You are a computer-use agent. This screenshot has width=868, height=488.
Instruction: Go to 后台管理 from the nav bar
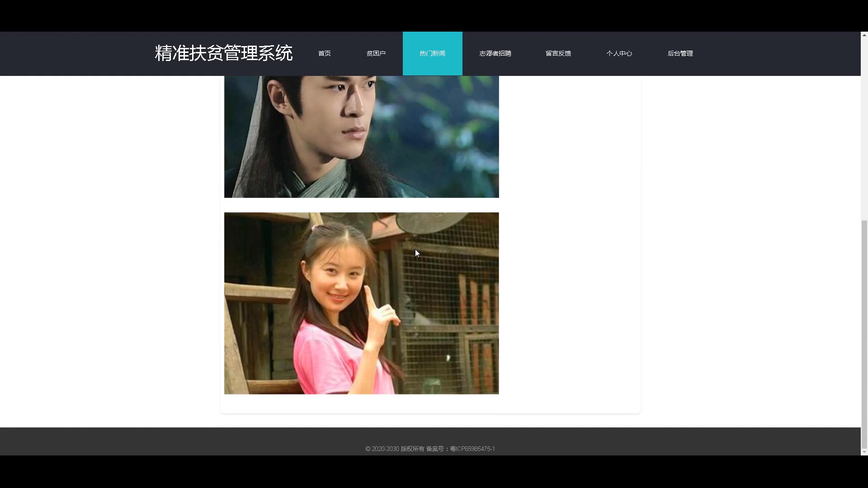(680, 53)
